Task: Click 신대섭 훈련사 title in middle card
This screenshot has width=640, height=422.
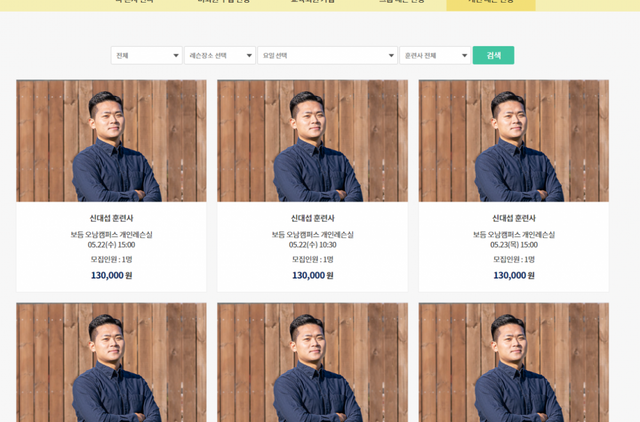Action: pos(312,218)
